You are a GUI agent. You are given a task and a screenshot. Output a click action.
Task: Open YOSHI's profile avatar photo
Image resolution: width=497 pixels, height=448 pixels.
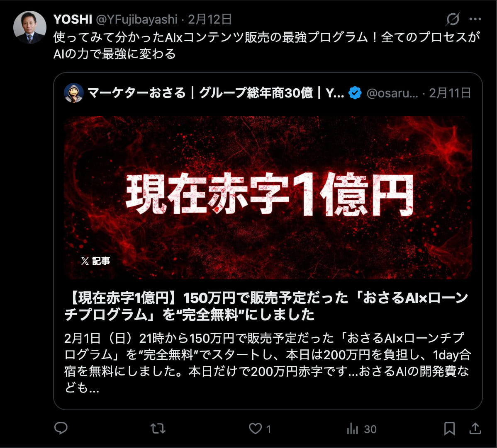tap(30, 27)
